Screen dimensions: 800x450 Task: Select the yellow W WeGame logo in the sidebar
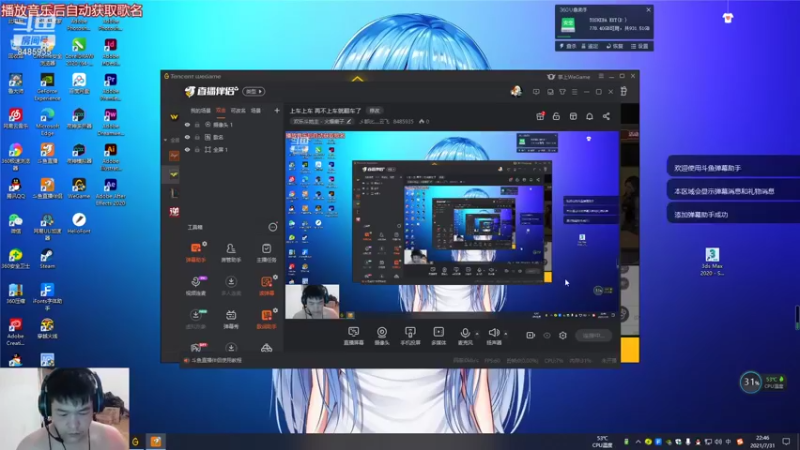(174, 117)
